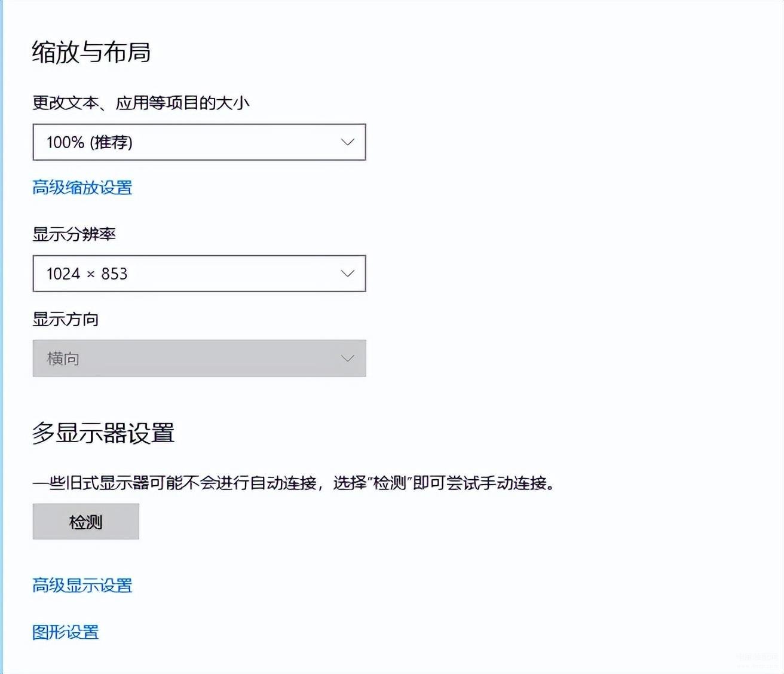
Task: Click the faint watermark in the bottom-right corner
Action: coord(757,660)
